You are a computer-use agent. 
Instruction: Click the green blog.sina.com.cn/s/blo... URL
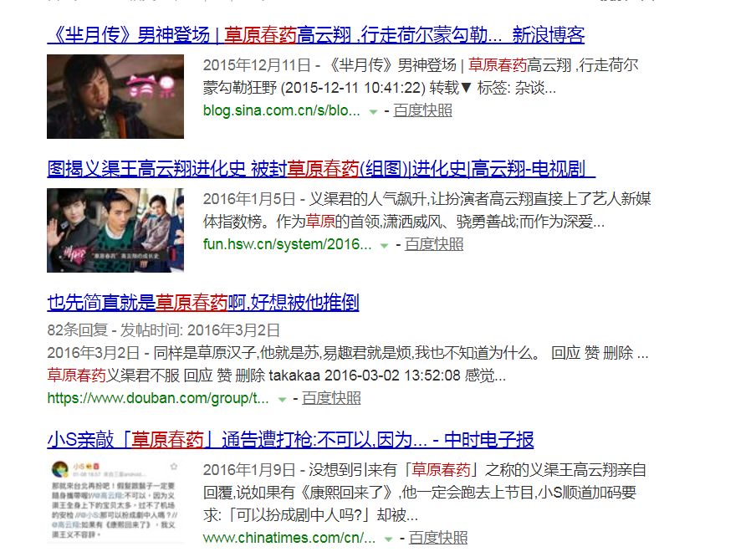pyautogui.click(x=282, y=110)
